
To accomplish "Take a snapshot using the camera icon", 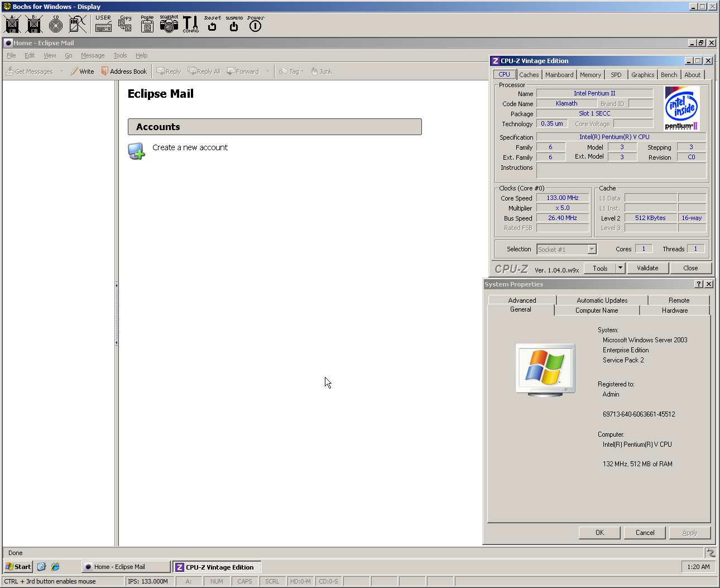I will click(x=169, y=24).
